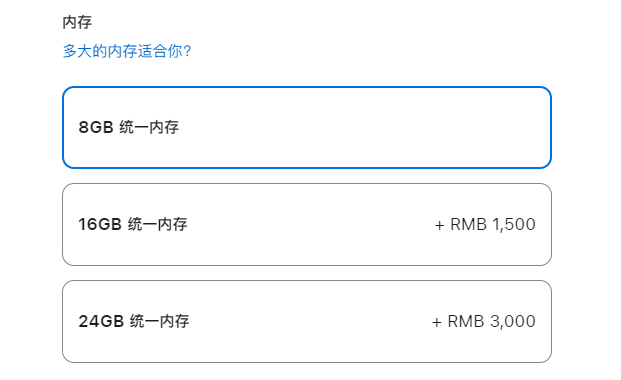Image resolution: width=621 pixels, height=380 pixels.
Task: Click the 16GB label text
Action: [100, 224]
